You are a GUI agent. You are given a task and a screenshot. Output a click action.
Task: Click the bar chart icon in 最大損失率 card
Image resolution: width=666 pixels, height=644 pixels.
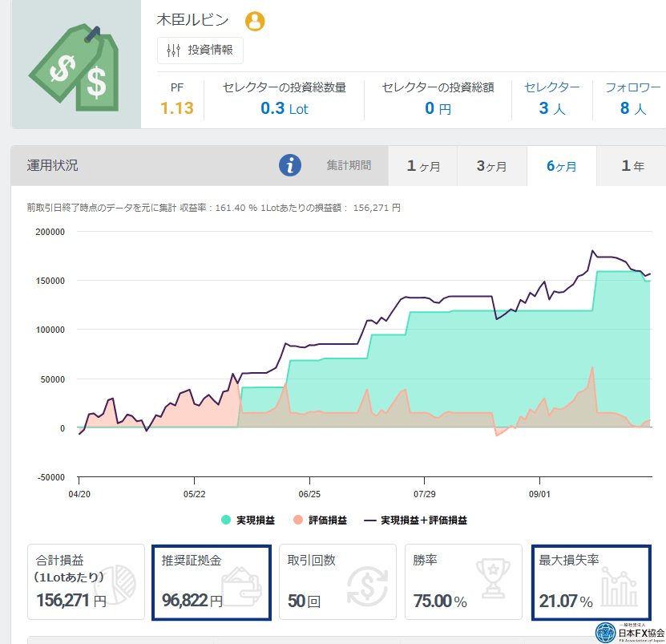[x=620, y=586]
